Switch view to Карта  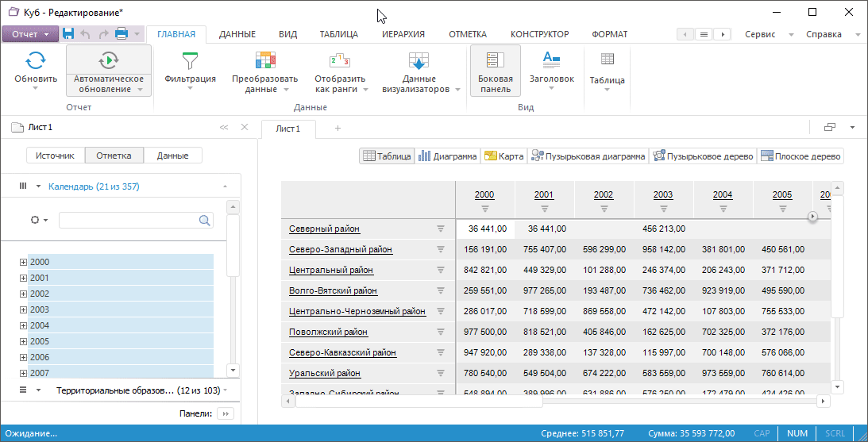click(x=503, y=156)
